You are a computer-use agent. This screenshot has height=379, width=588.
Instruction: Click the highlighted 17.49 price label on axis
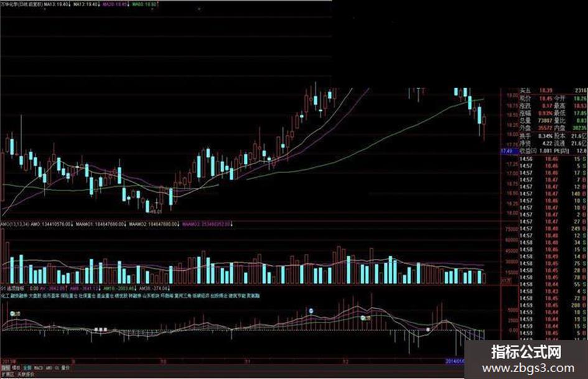(x=506, y=151)
